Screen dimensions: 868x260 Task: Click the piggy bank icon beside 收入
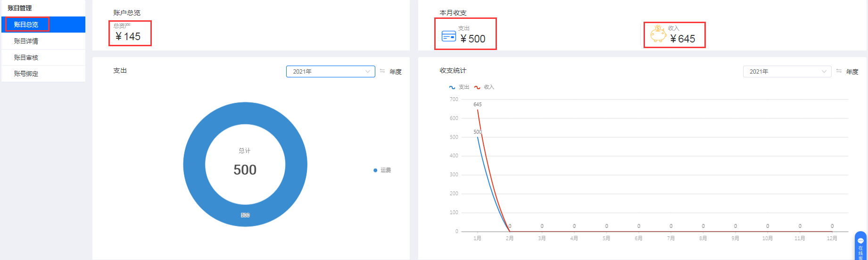click(x=658, y=35)
